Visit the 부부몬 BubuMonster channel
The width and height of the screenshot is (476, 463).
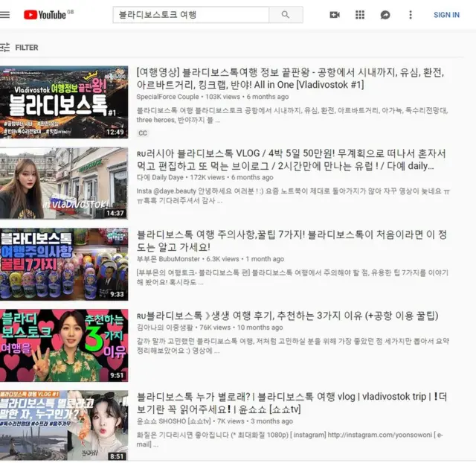(168, 259)
